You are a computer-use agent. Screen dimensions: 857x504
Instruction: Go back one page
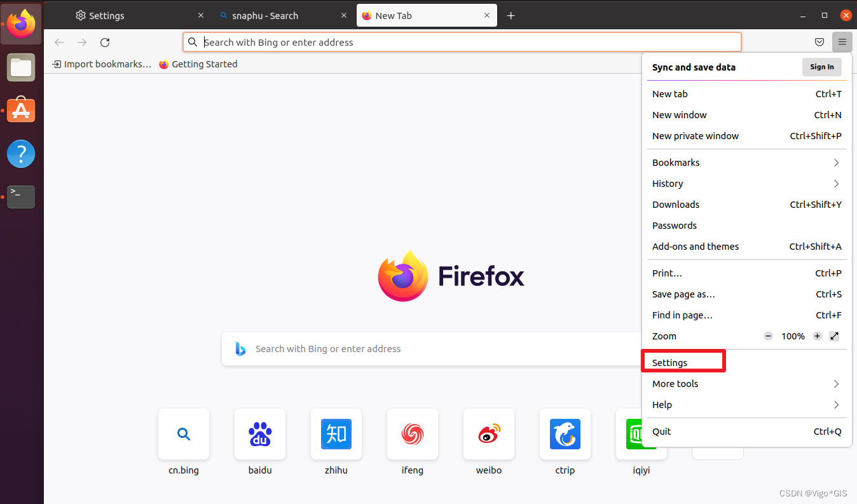59,42
